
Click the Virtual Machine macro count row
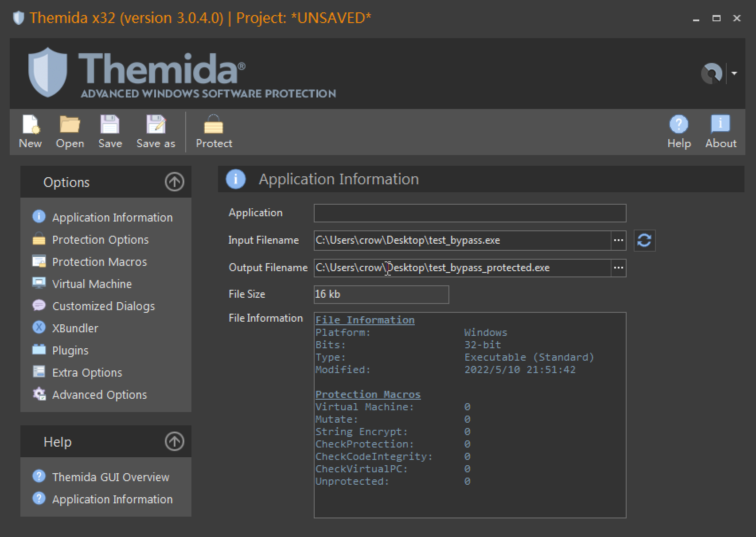tap(393, 407)
